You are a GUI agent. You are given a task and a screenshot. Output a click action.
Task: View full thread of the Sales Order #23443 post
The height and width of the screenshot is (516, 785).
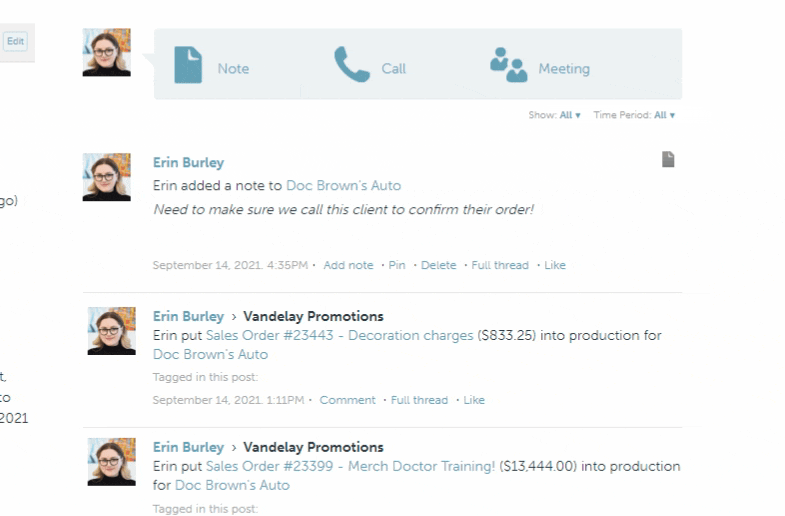pos(419,400)
